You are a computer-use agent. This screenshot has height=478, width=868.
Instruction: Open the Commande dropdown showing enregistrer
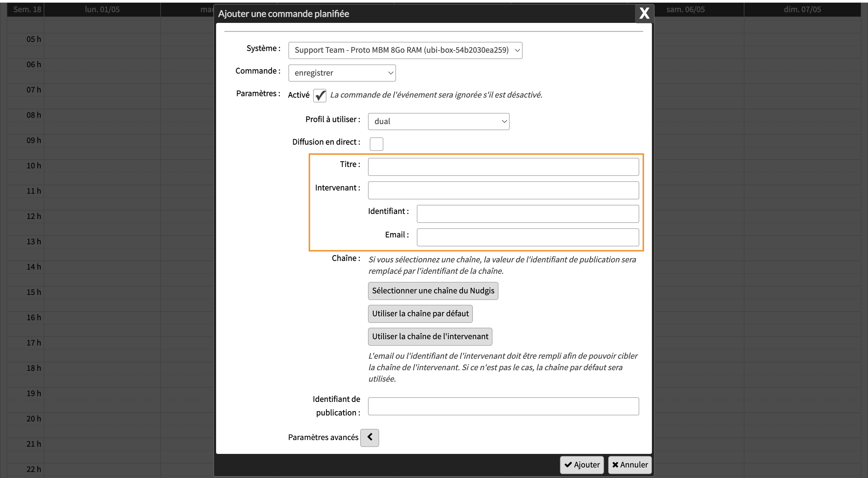point(342,73)
